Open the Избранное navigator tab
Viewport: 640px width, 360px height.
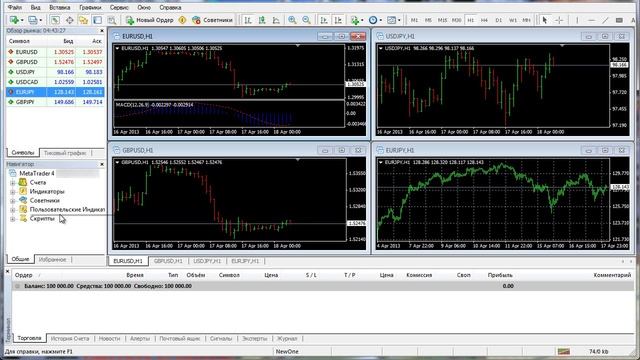(52, 259)
